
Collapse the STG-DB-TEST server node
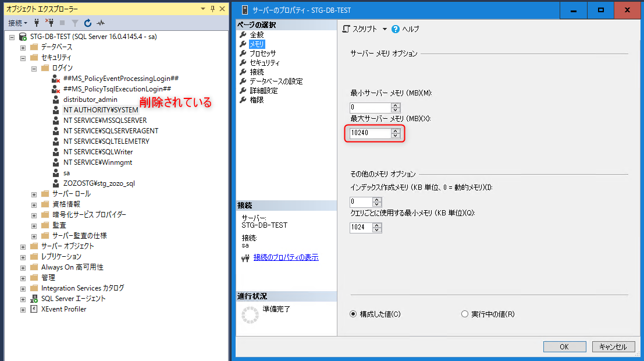12,37
